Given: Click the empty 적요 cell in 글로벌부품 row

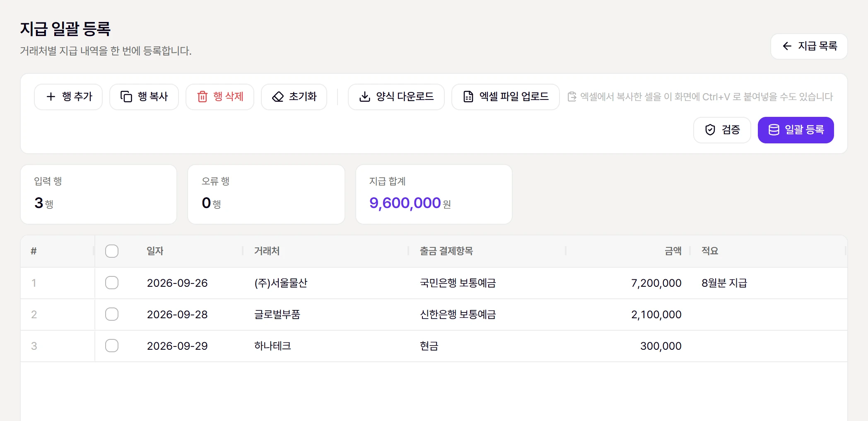Looking at the screenshot, I should [769, 315].
